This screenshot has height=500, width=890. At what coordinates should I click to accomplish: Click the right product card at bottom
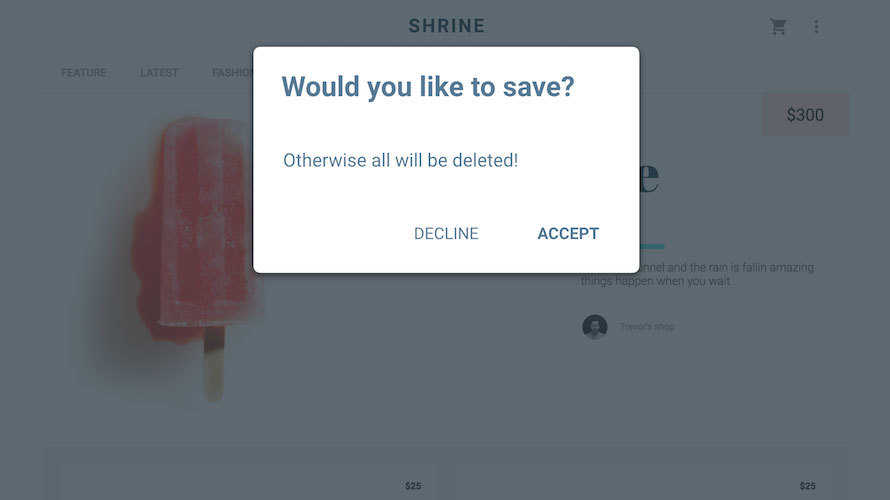pyautogui.click(x=640, y=482)
